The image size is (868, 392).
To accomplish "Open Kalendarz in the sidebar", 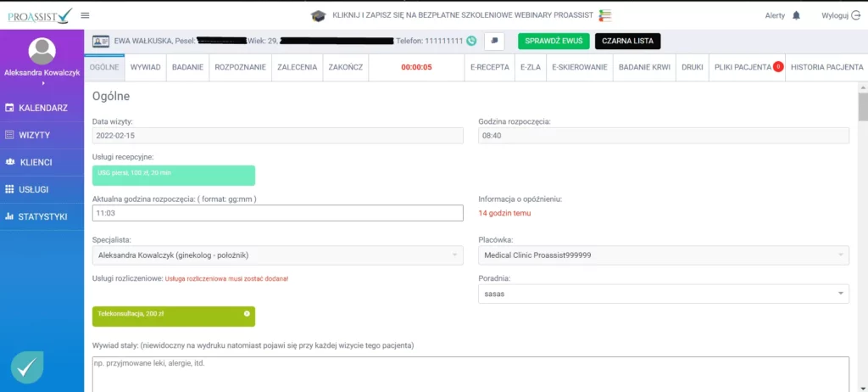I will [x=42, y=108].
